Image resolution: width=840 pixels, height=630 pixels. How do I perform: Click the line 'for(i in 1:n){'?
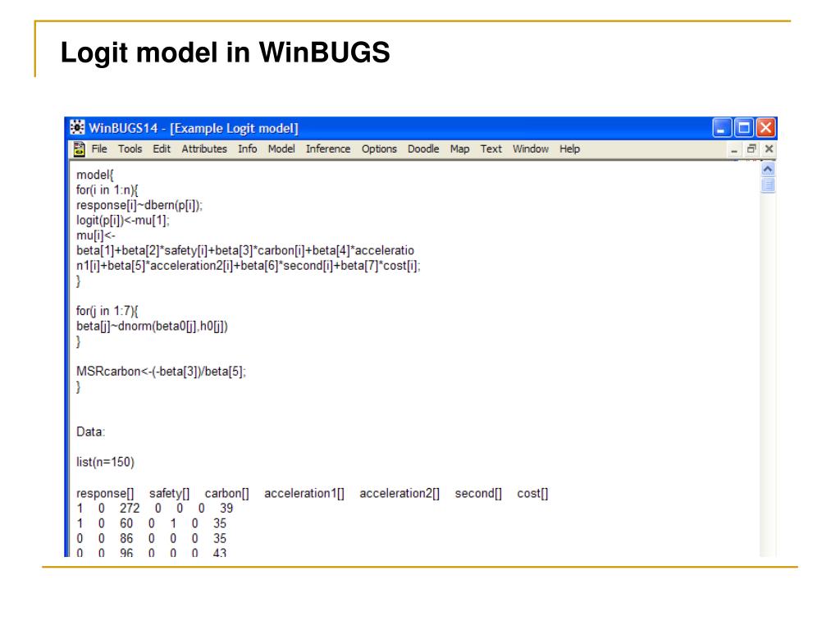pyautogui.click(x=107, y=189)
